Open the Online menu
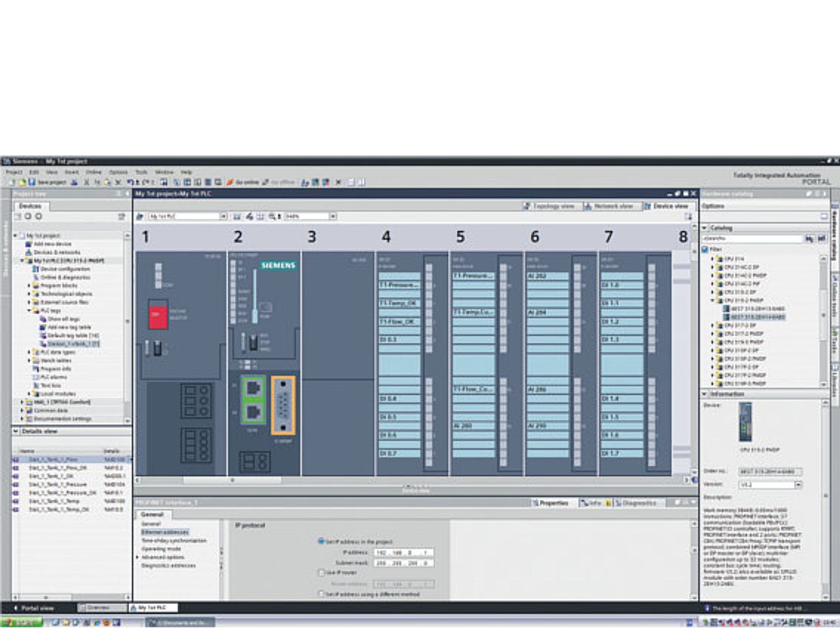The width and height of the screenshot is (840, 630). tap(93, 172)
